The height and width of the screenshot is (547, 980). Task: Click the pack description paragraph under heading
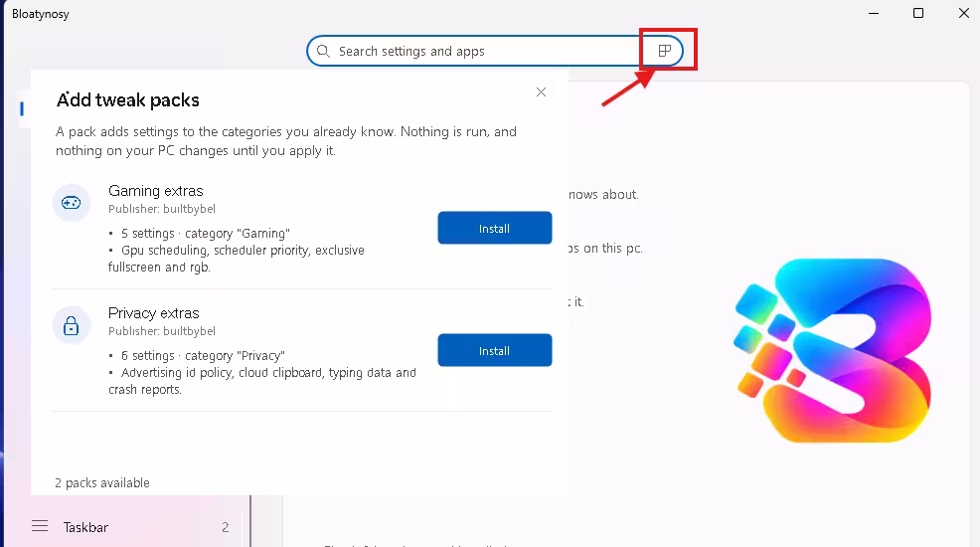pyautogui.click(x=286, y=141)
